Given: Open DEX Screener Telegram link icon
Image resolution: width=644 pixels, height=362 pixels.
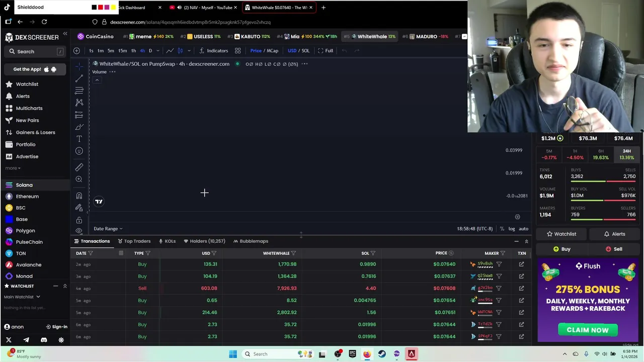Looking at the screenshot, I should 26,340.
